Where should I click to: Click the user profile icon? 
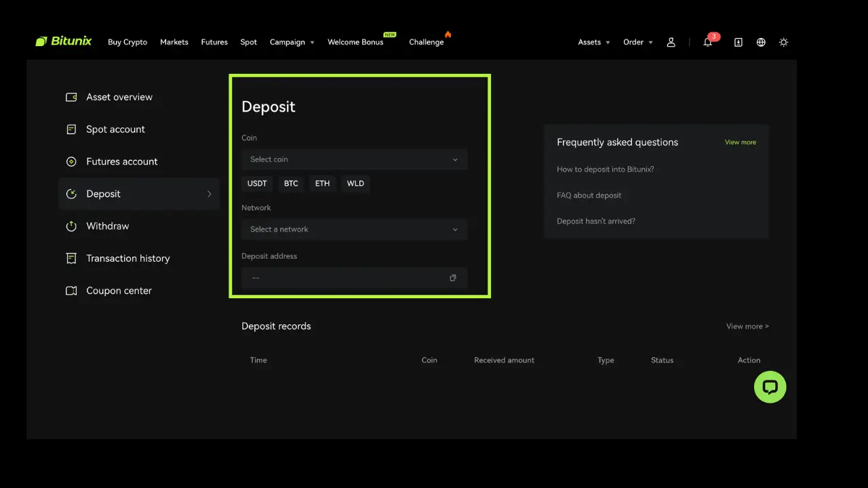tap(671, 42)
